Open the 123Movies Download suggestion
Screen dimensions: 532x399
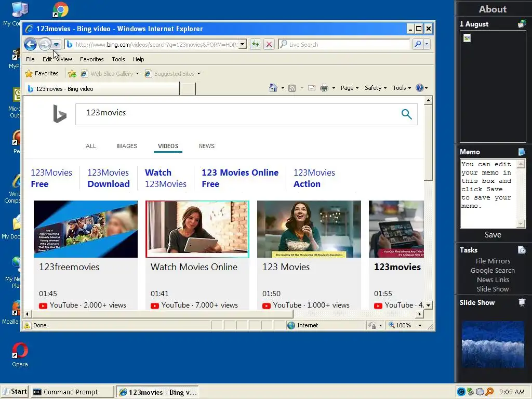(x=109, y=179)
